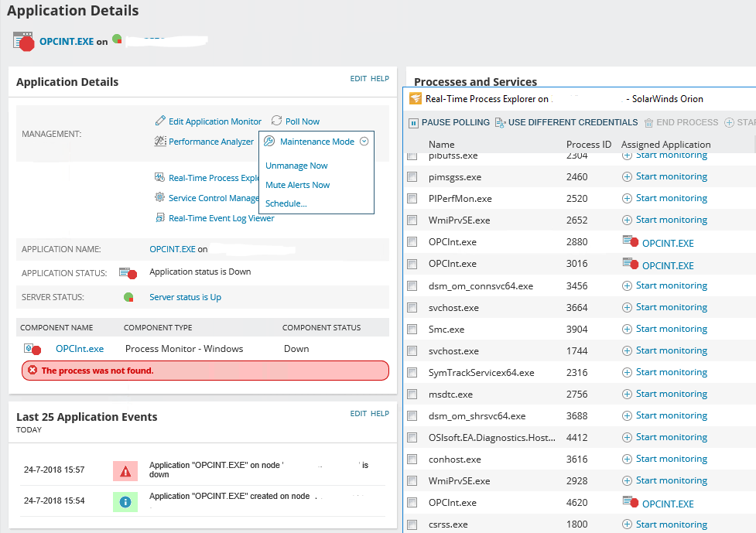Click the application status down icon
Viewport: 756px width, 533px height.
[x=128, y=273]
